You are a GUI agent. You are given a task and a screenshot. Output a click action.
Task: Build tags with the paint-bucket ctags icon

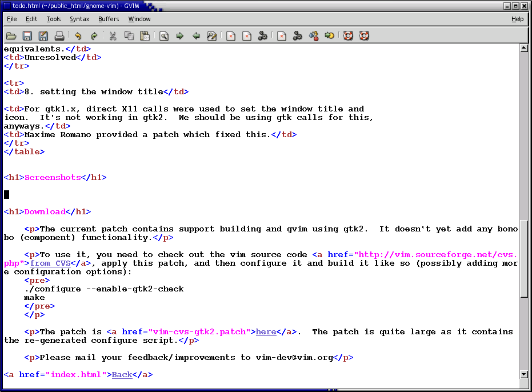click(x=314, y=35)
